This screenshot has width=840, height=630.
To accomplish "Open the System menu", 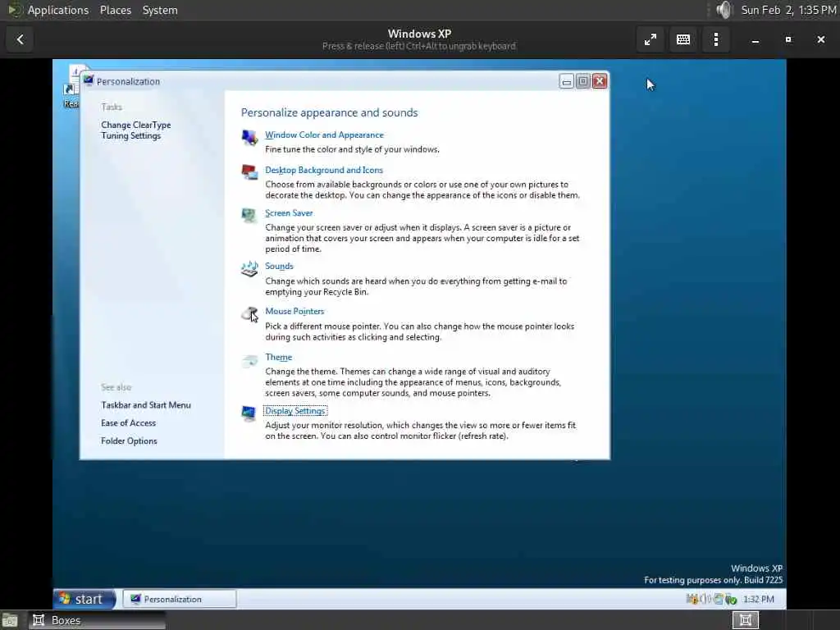I will pos(160,10).
